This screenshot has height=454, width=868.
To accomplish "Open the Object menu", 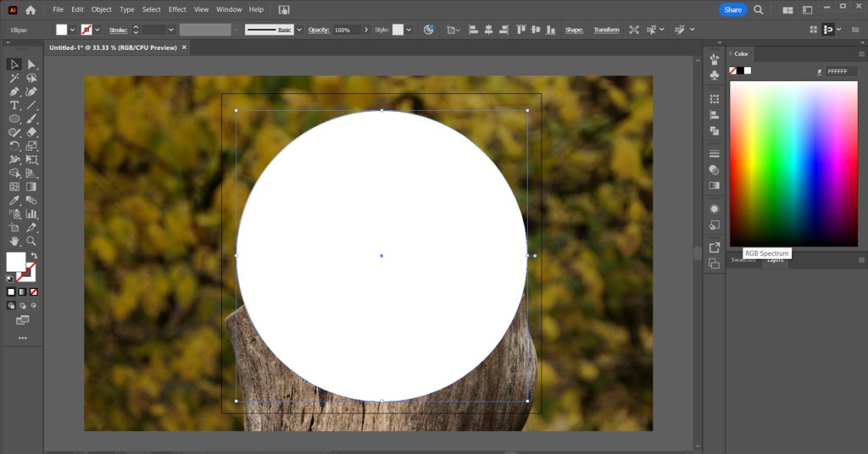I will 102,9.
